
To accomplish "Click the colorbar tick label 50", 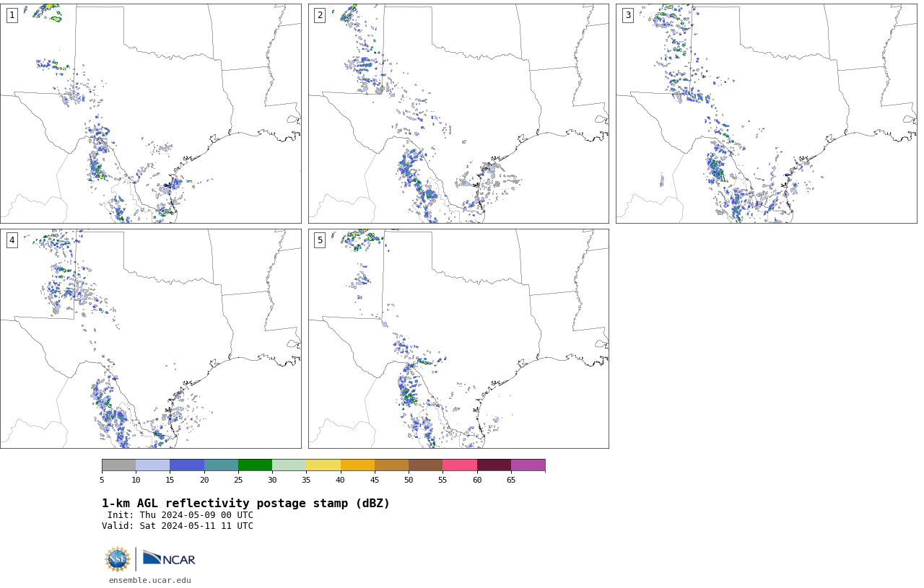I will tap(409, 480).
